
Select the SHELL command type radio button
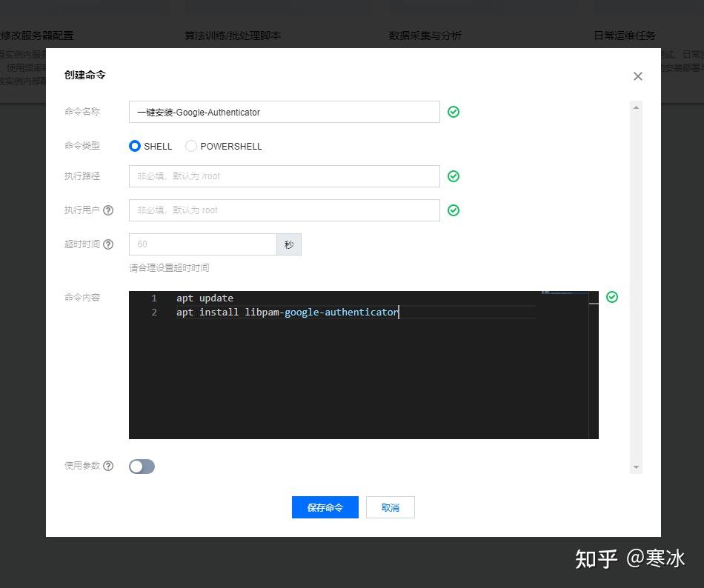[x=134, y=146]
